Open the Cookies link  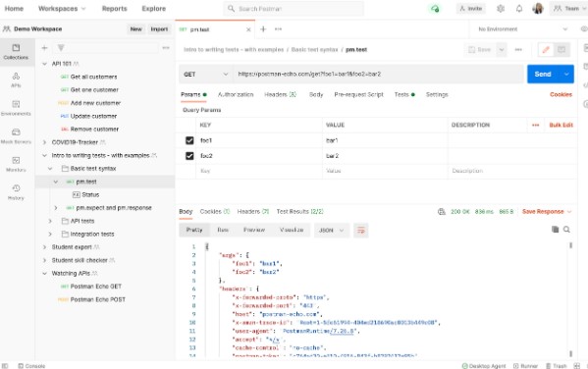561,94
